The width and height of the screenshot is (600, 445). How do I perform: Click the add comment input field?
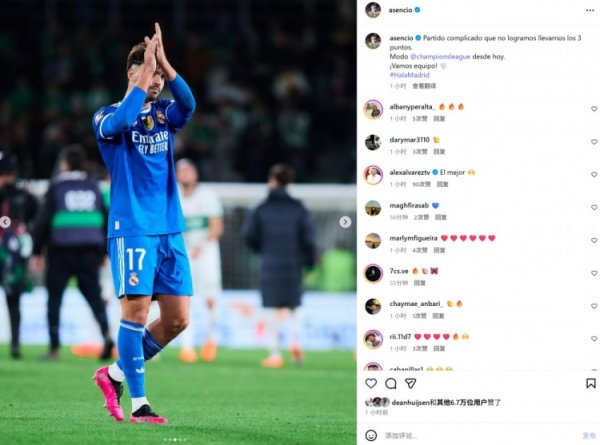click(x=480, y=435)
